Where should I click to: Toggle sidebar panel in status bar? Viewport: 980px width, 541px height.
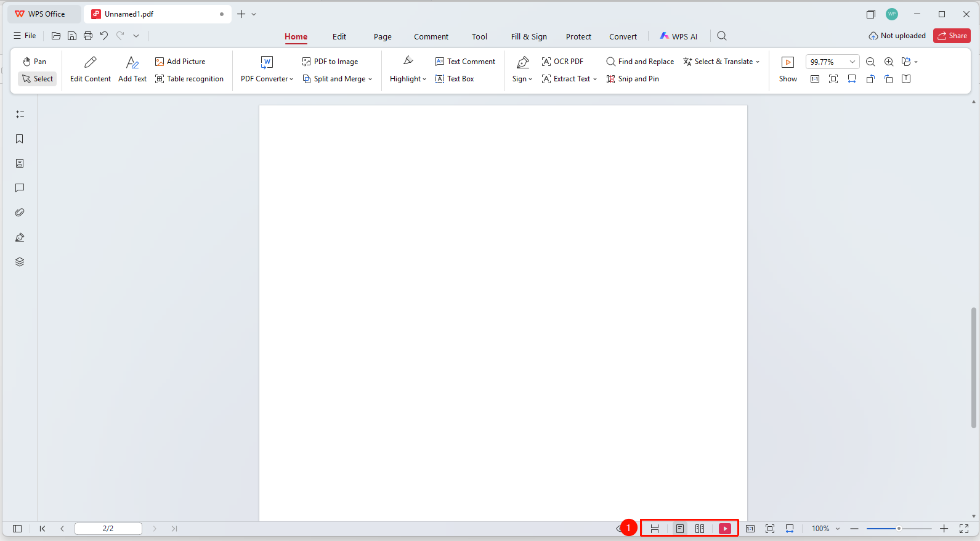point(17,529)
